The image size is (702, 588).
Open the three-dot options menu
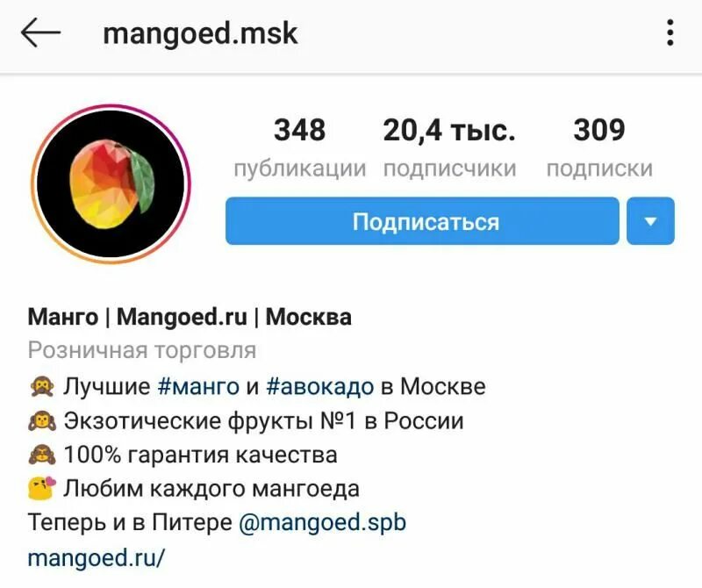(670, 32)
